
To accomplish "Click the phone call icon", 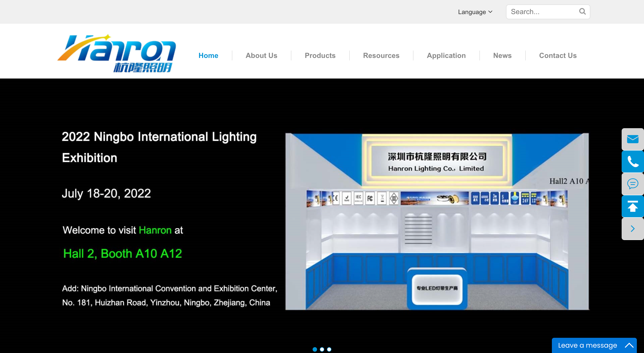I will pyautogui.click(x=633, y=161).
